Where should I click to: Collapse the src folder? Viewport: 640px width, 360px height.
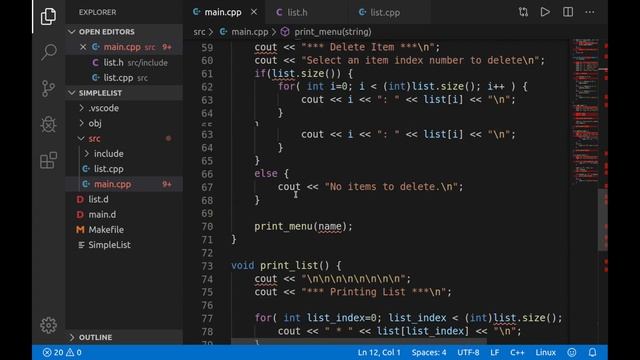[124, 138]
